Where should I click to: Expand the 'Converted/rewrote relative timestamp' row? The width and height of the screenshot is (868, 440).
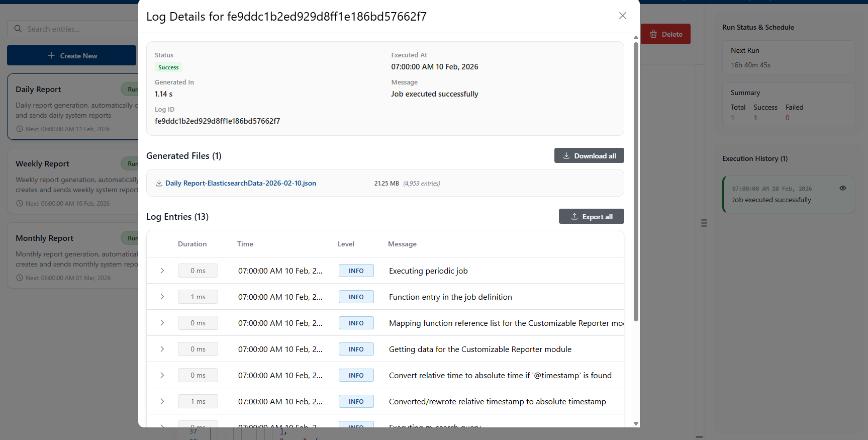pyautogui.click(x=162, y=401)
